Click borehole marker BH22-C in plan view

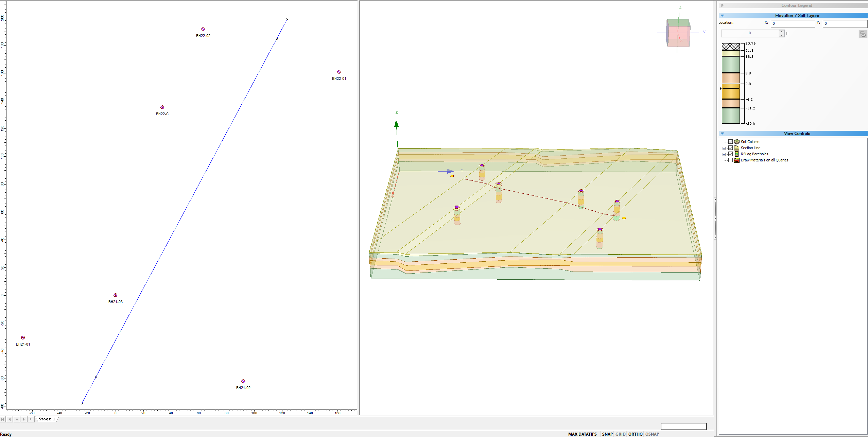pos(162,107)
